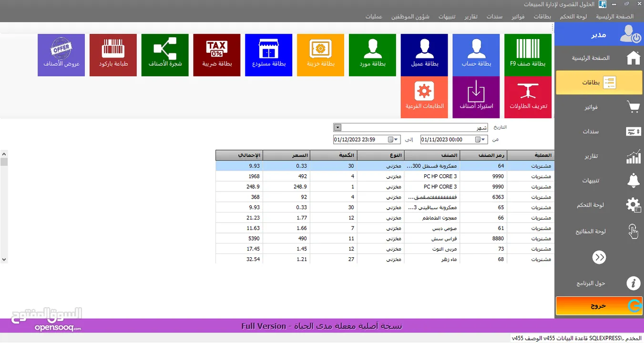644x343 pixels.
Task: Select the row for مربى التوت
Action: click(x=385, y=249)
